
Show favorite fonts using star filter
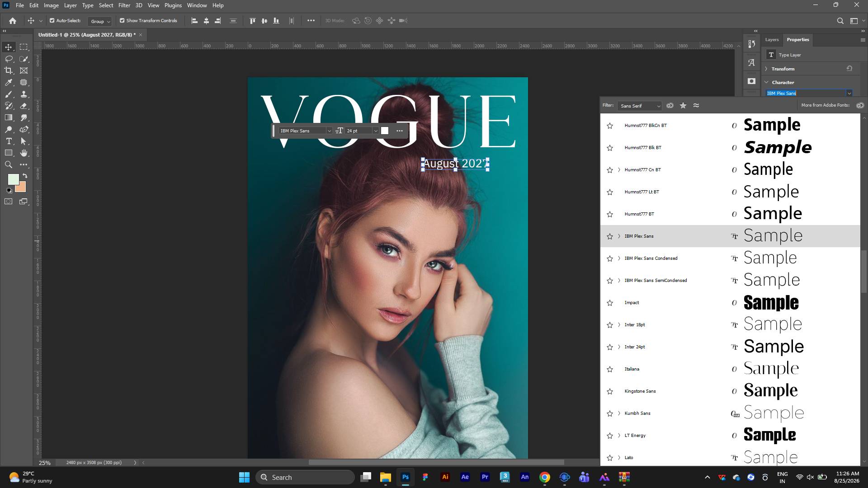pos(683,105)
